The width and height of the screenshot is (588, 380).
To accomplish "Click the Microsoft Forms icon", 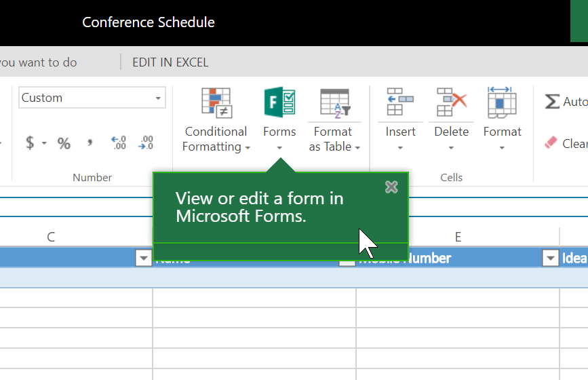I will 279,102.
